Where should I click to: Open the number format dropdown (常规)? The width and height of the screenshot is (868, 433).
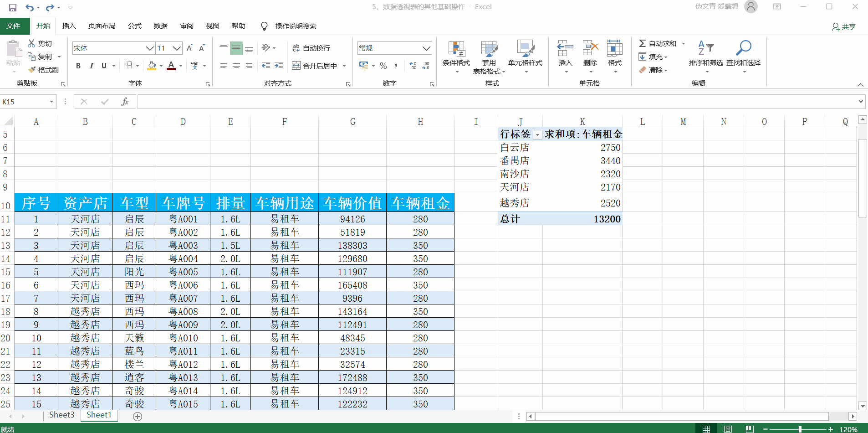[426, 48]
